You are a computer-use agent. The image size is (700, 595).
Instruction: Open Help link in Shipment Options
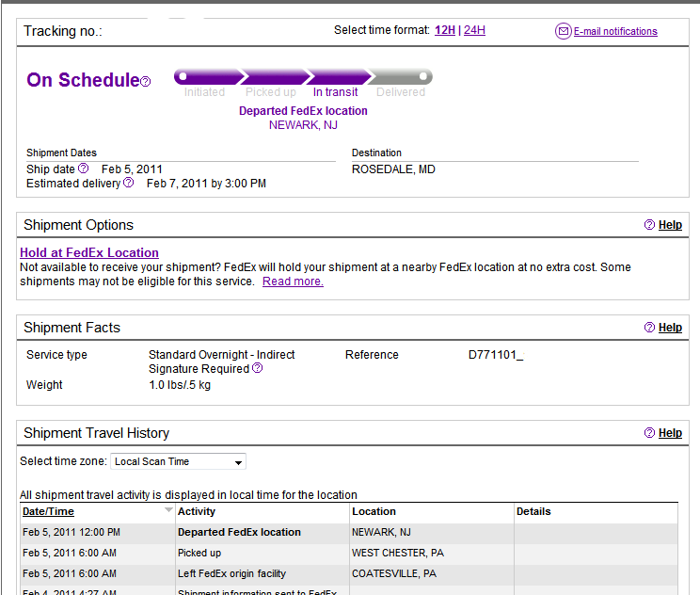(670, 225)
